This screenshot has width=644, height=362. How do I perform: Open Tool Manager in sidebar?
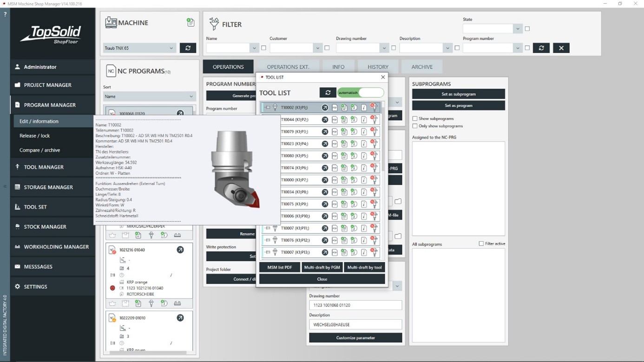click(44, 167)
